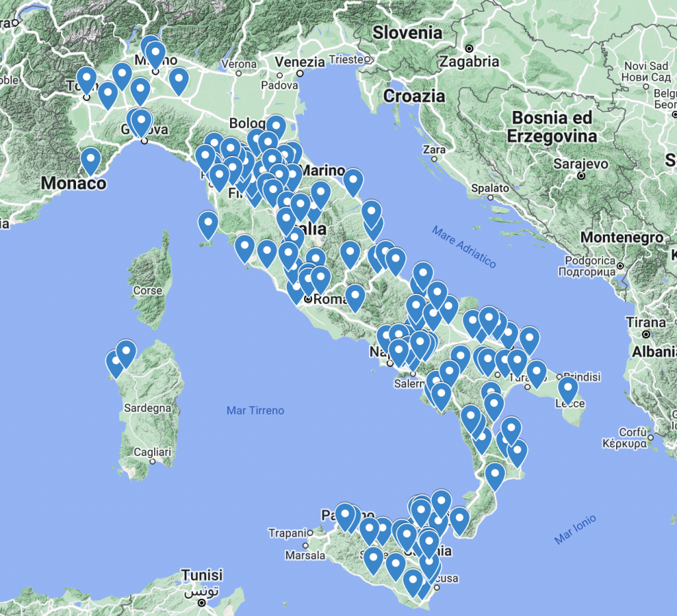Viewport: 677px width, 616px height.
Task: Open the Tunisi city label
Action: (x=202, y=575)
